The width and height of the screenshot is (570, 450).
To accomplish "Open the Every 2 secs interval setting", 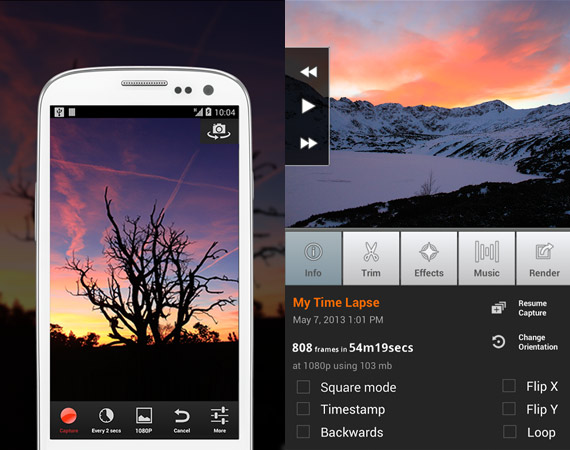I will (x=106, y=415).
